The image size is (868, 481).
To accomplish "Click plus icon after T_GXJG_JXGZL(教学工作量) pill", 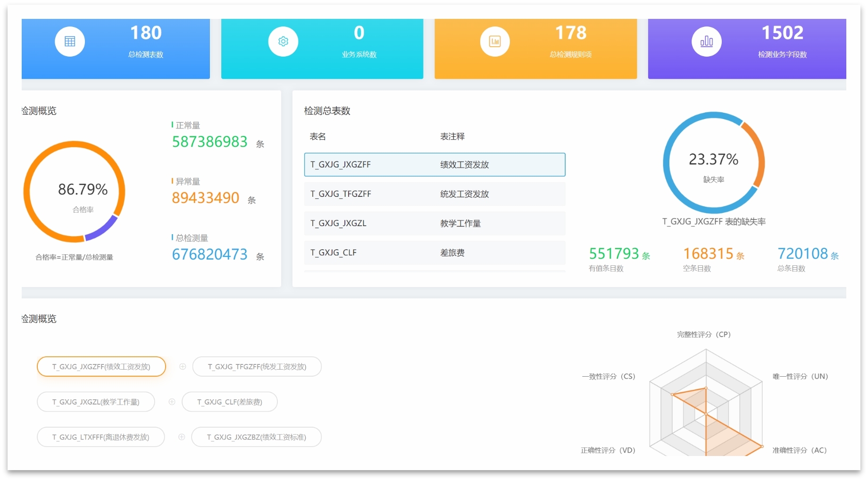I will pos(172,402).
